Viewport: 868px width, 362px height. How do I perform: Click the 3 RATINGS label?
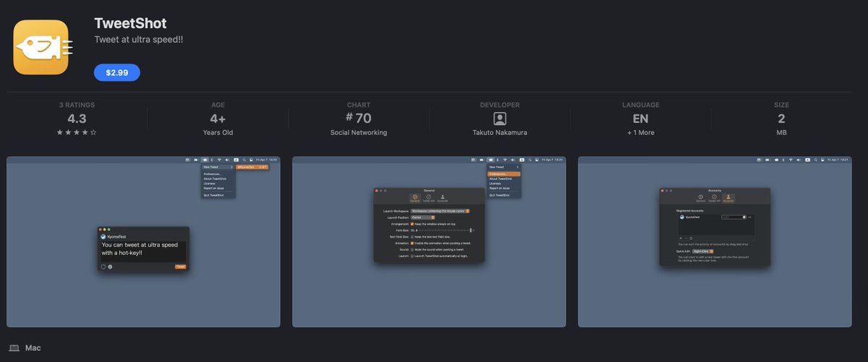click(77, 105)
